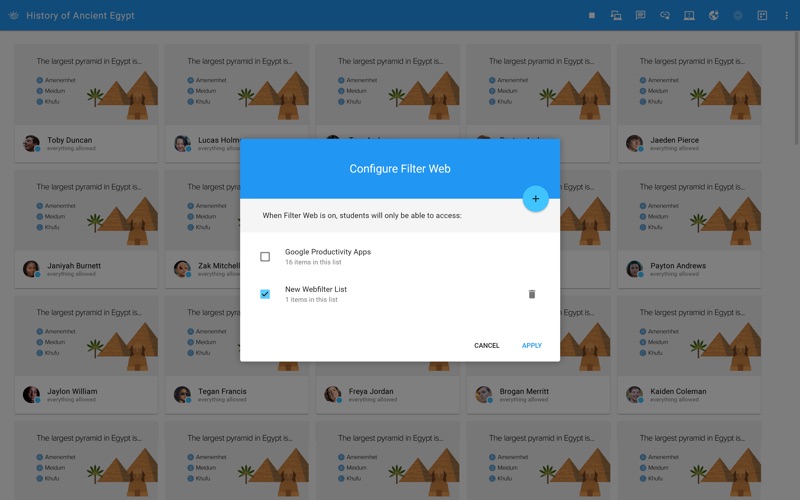
Task: Open the three-dot more options menu
Action: tap(786, 15)
